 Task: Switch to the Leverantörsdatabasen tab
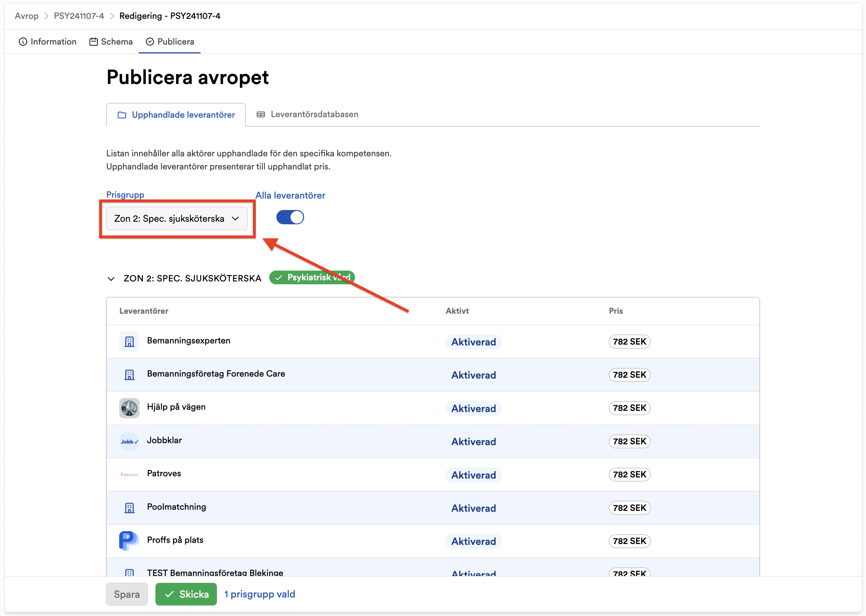307,115
